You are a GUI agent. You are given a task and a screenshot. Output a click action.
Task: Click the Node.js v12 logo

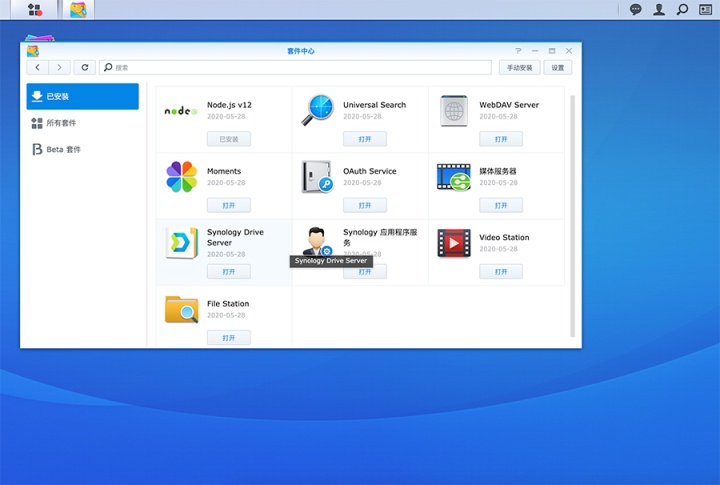pyautogui.click(x=181, y=110)
